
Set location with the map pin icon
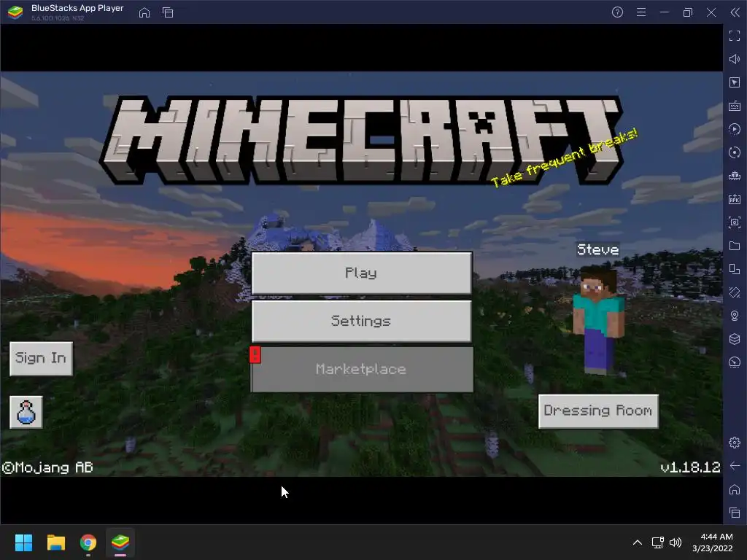tap(735, 316)
